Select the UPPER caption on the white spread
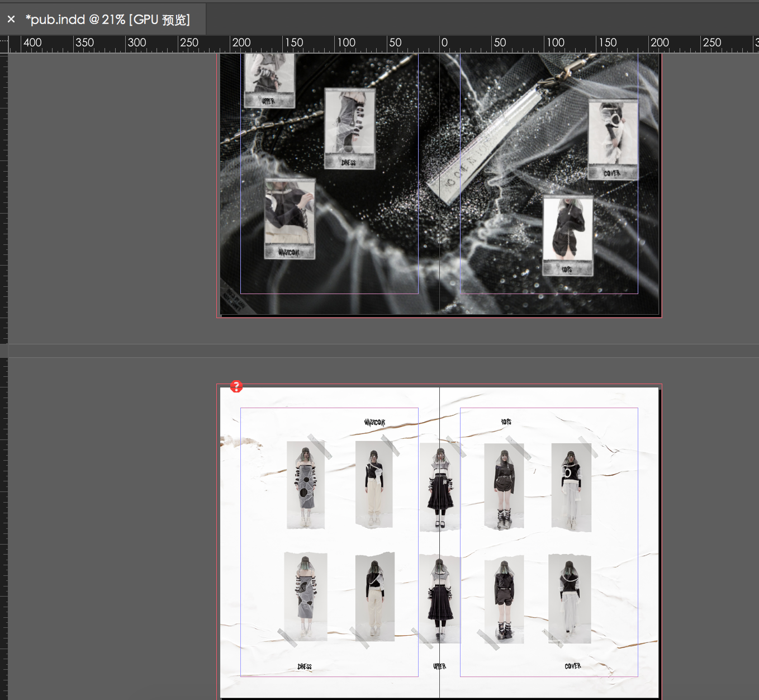759x700 pixels. [x=440, y=666]
